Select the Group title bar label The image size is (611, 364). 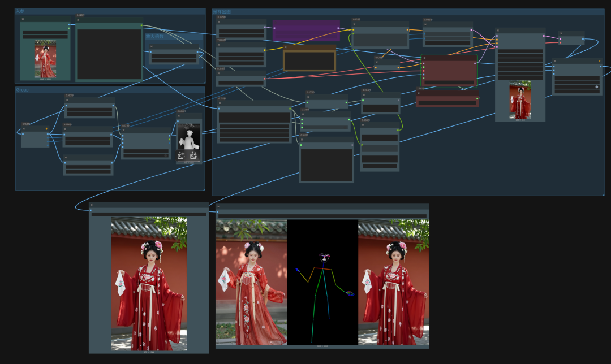(x=22, y=90)
